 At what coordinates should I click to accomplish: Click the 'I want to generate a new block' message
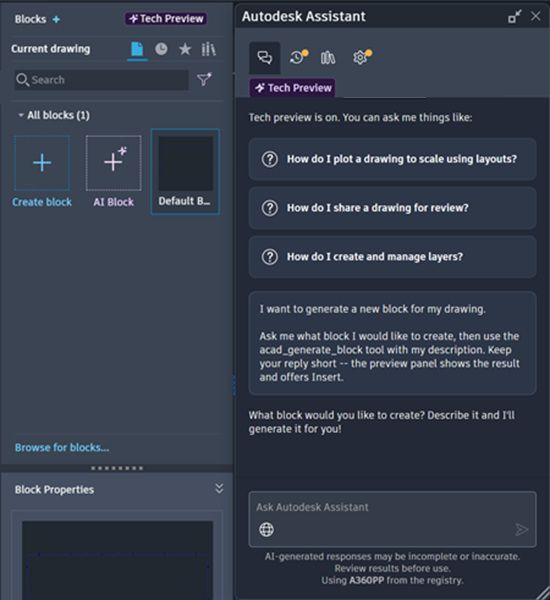[392, 343]
